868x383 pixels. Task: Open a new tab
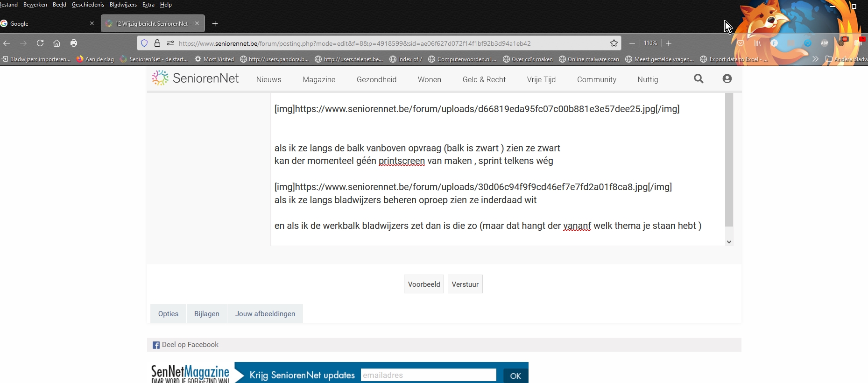(x=215, y=23)
